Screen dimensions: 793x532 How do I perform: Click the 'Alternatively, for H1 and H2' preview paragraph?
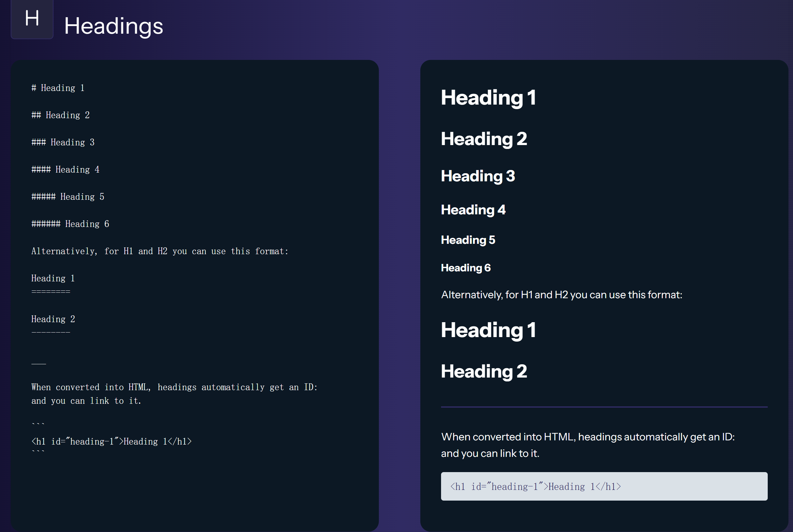tap(561, 295)
